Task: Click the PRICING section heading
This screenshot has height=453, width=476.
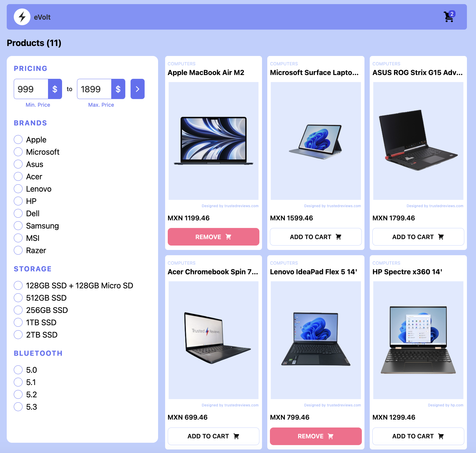Action: tap(30, 68)
